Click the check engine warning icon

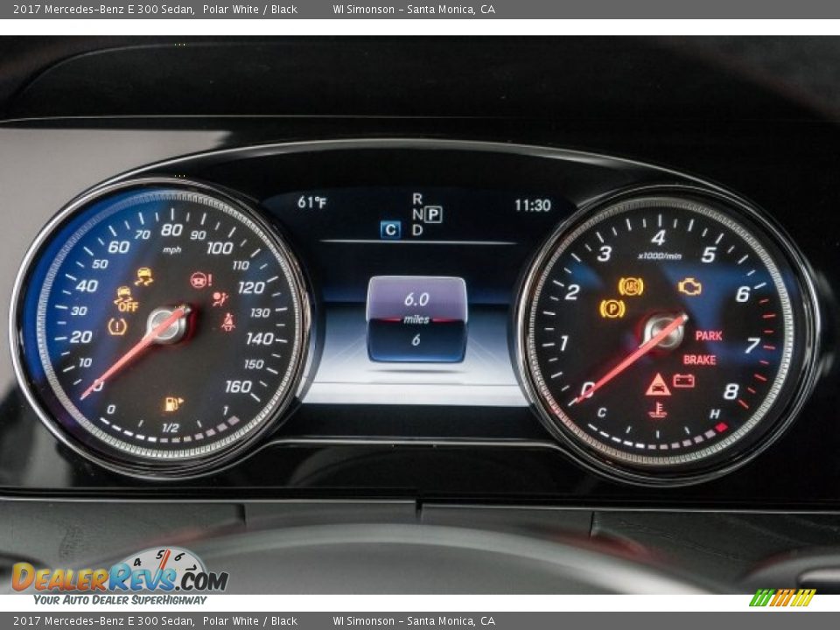(689, 286)
